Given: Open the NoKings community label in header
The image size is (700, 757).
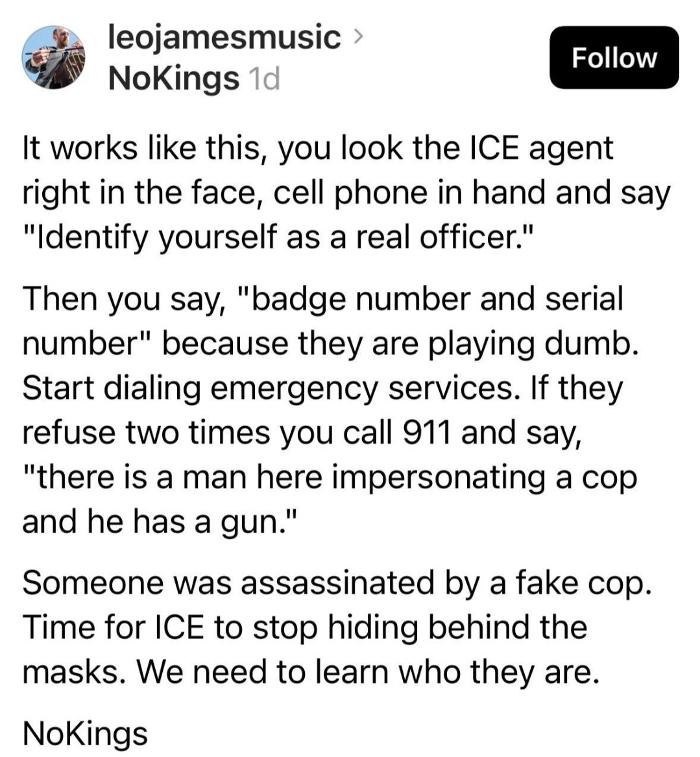Looking at the screenshot, I should pos(174,78).
